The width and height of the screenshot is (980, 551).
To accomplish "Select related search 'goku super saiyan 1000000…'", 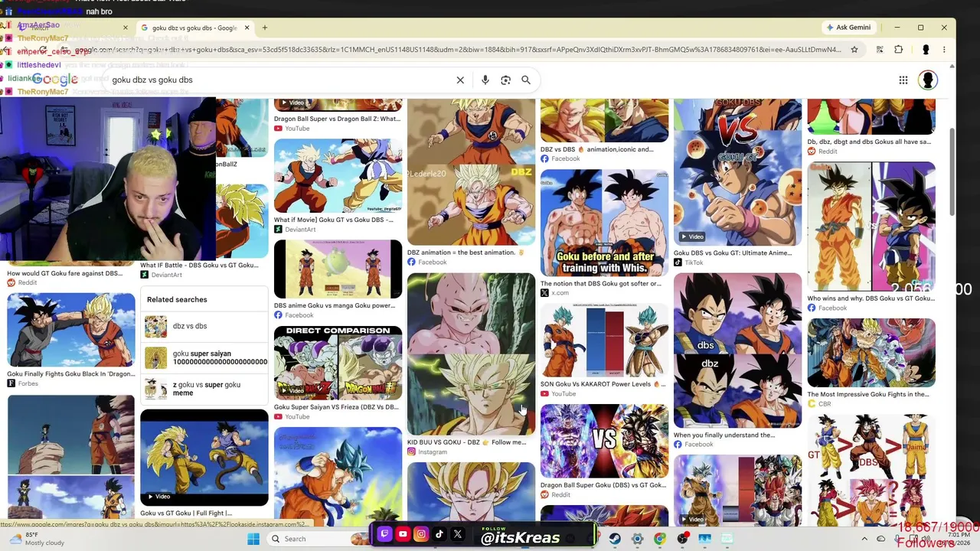I will (204, 357).
